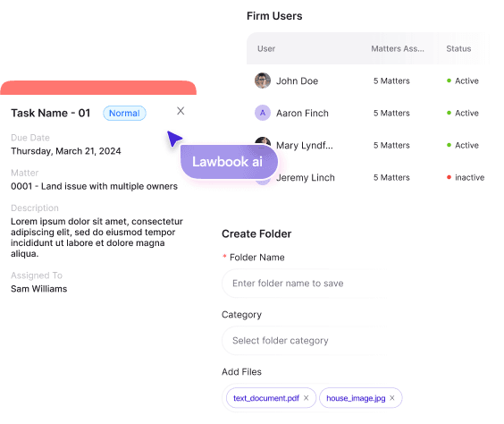The image size is (504, 424).
Task: Click the matter 0001 - Land issue text
Action: coord(94,186)
